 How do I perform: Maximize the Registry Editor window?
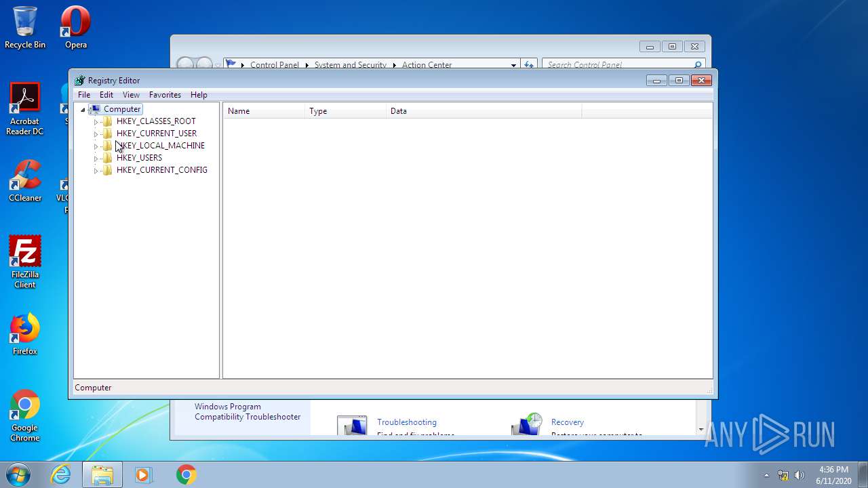(x=679, y=81)
